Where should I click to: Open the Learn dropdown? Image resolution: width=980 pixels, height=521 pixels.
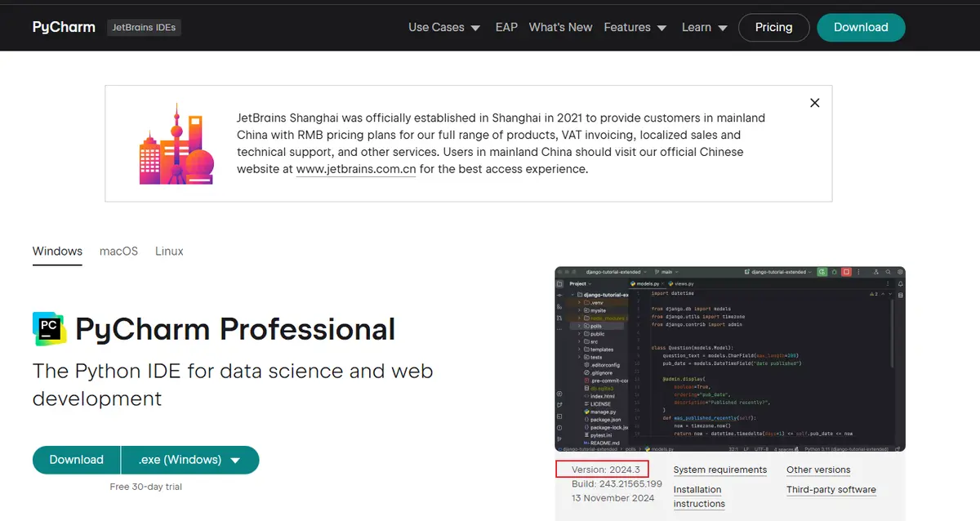coord(703,27)
